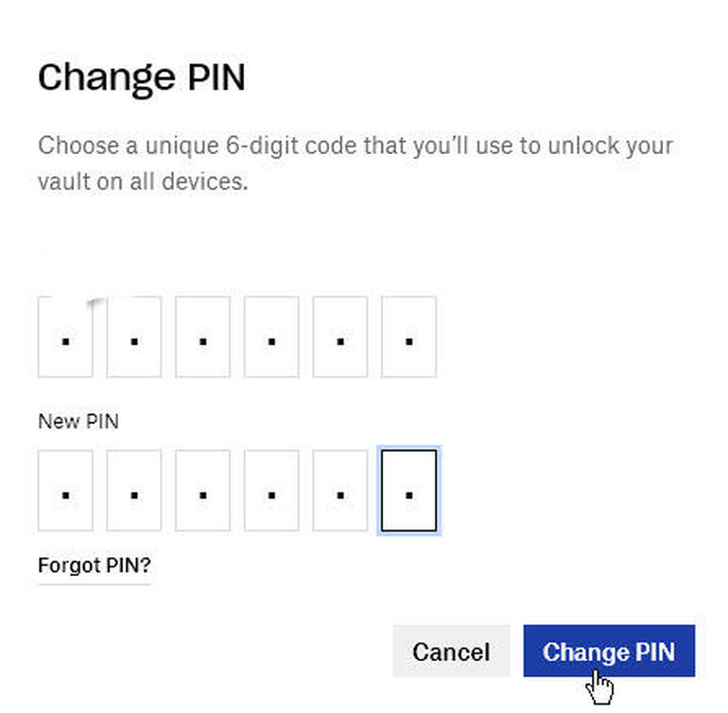Click sixth digit box of top PIN row
The height and width of the screenshot is (713, 728).
click(408, 337)
